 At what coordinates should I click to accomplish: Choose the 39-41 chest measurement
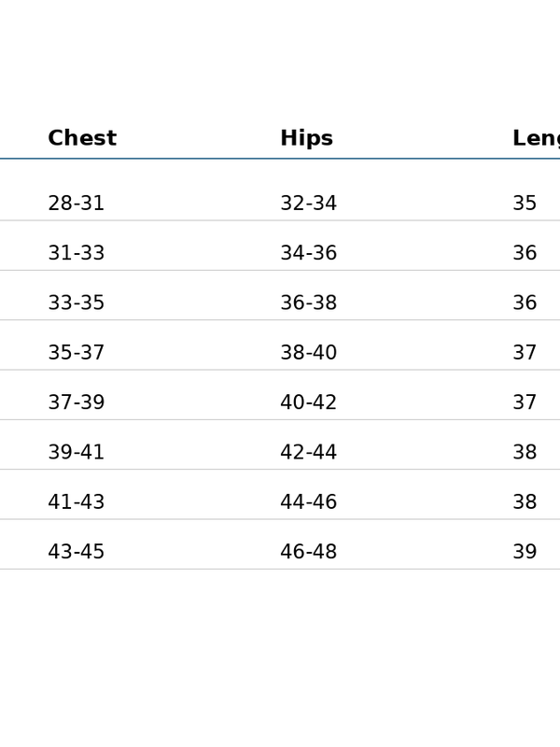coord(76,453)
